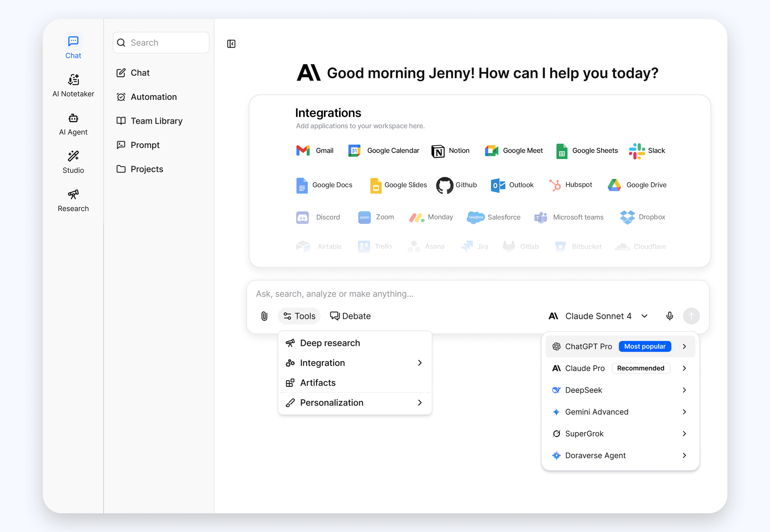Click the send arrow button
The height and width of the screenshot is (532, 770).
[691, 316]
